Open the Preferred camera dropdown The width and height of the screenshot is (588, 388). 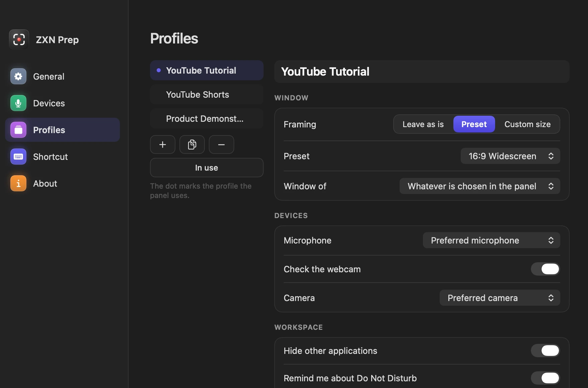(500, 298)
